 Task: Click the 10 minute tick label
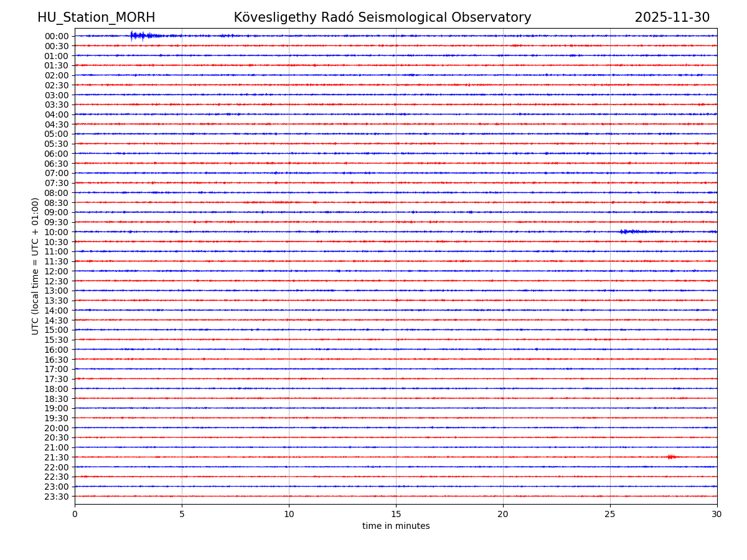(289, 515)
